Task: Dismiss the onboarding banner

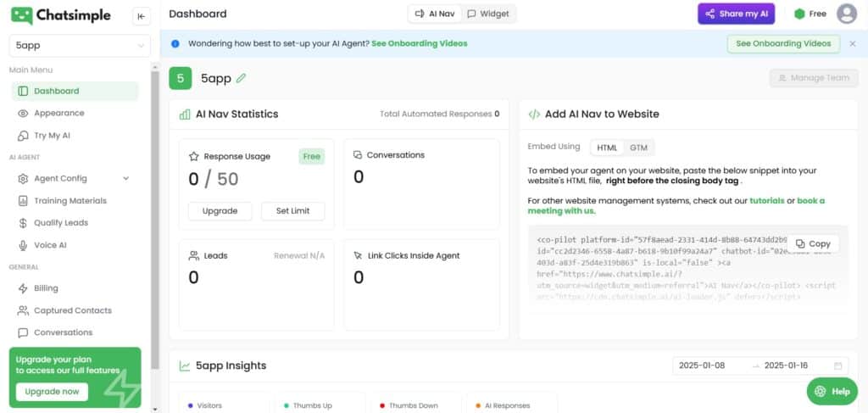Action: click(x=853, y=44)
